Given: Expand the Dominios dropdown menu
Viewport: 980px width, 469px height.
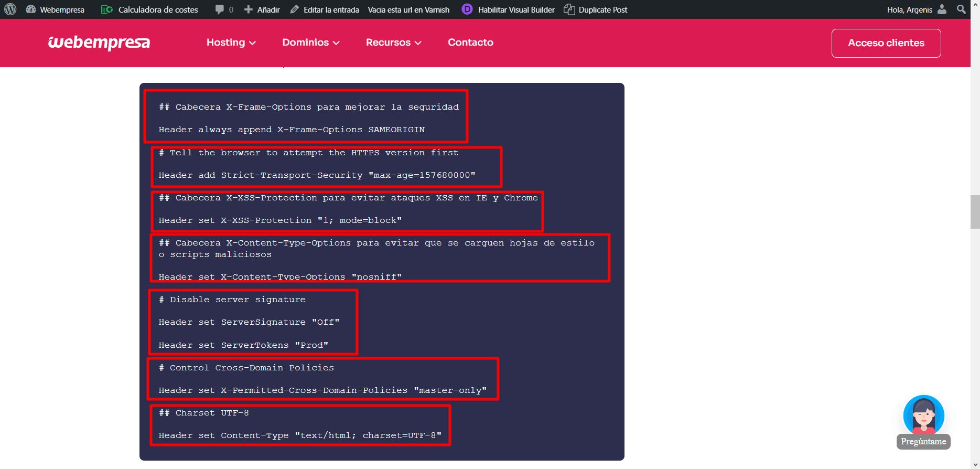Looking at the screenshot, I should [311, 42].
